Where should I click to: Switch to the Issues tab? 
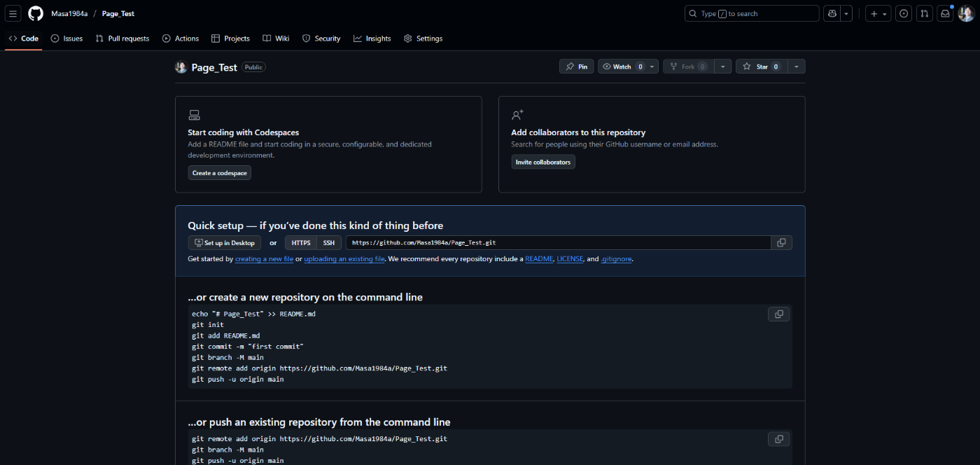click(x=66, y=39)
